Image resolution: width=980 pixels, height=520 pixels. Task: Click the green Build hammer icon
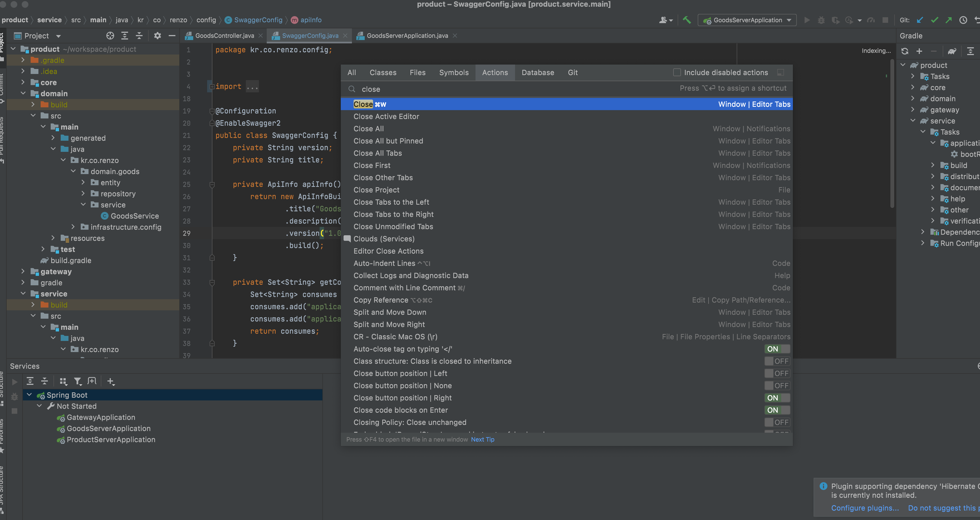tap(687, 20)
